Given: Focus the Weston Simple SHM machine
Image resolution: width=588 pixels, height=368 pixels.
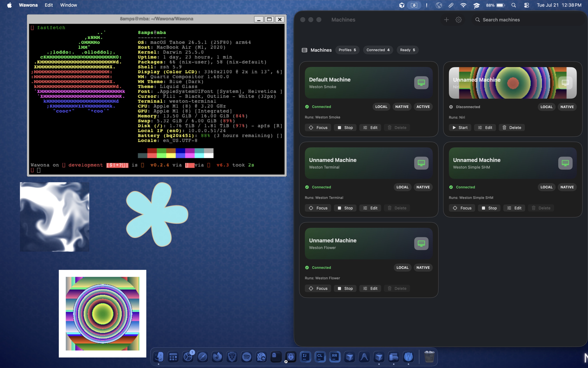Looking at the screenshot, I should pos(462,208).
